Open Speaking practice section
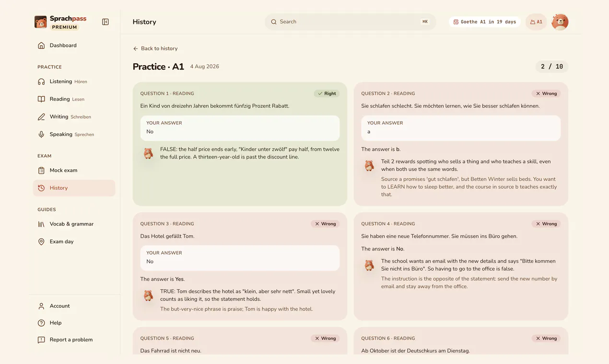 tap(74, 135)
